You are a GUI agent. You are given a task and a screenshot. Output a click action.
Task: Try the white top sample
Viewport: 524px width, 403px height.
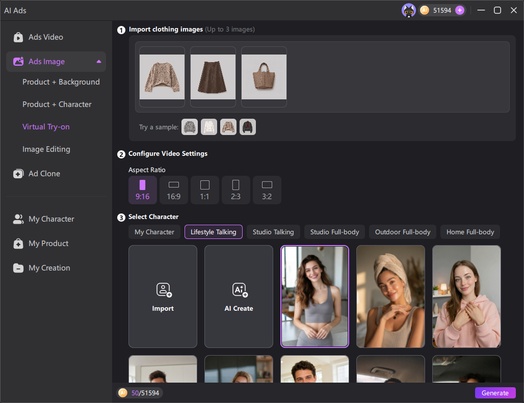click(209, 127)
